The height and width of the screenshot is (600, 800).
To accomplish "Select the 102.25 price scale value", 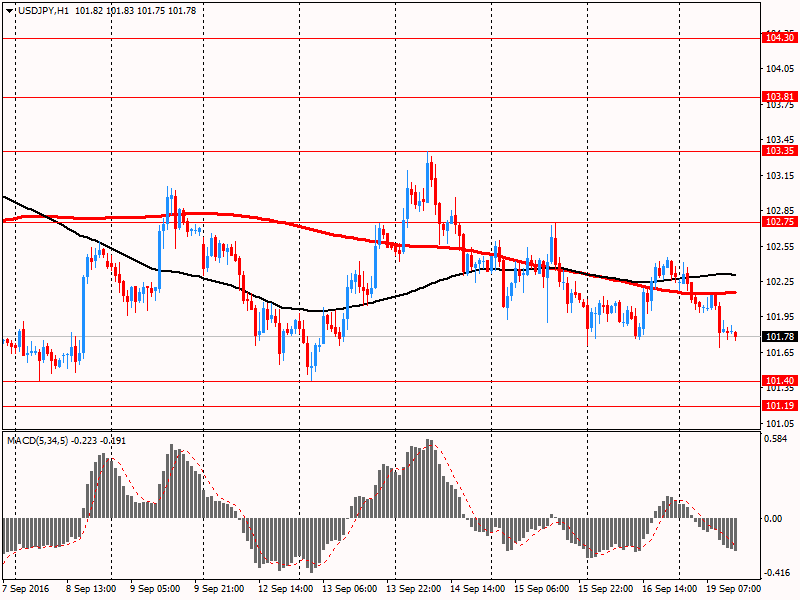I will tap(780, 282).
